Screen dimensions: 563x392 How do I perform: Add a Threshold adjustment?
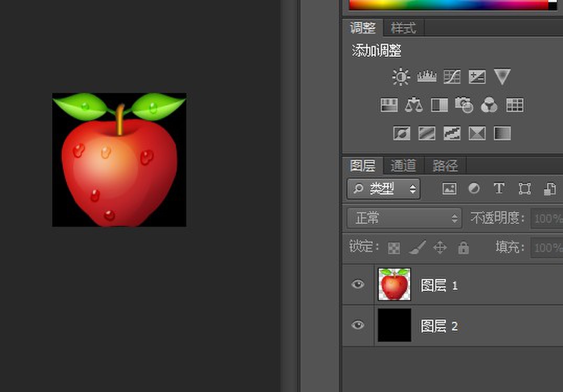pyautogui.click(x=452, y=133)
